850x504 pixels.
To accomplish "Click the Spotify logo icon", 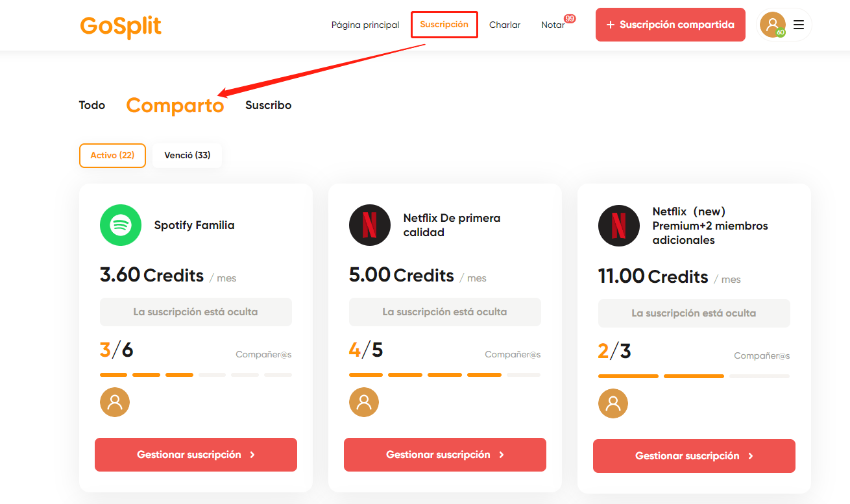I will [121, 225].
